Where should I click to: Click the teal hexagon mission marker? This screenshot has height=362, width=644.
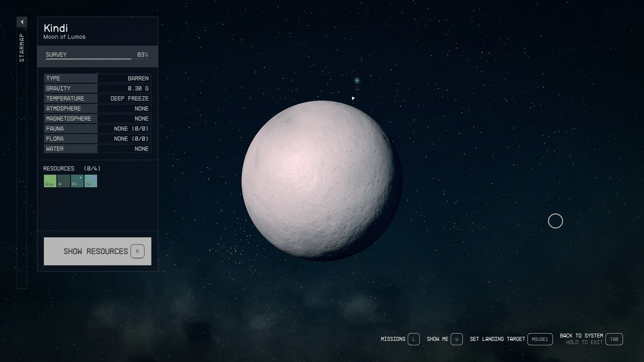(x=357, y=80)
